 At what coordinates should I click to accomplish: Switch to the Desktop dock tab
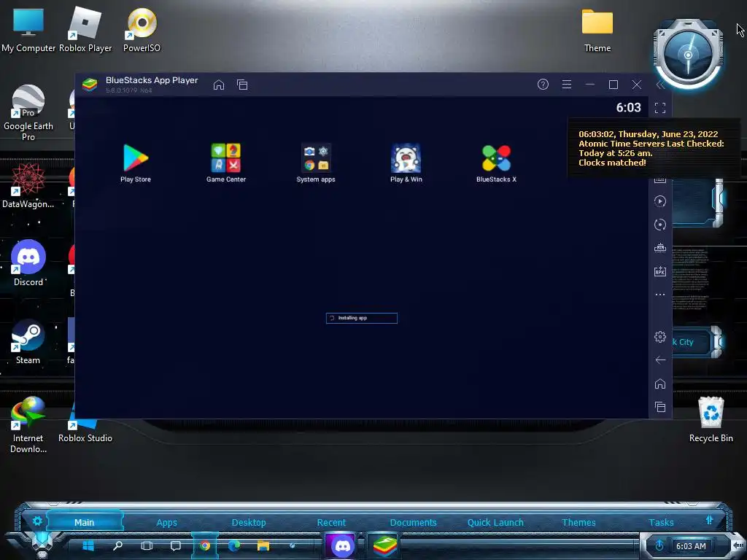249,522
